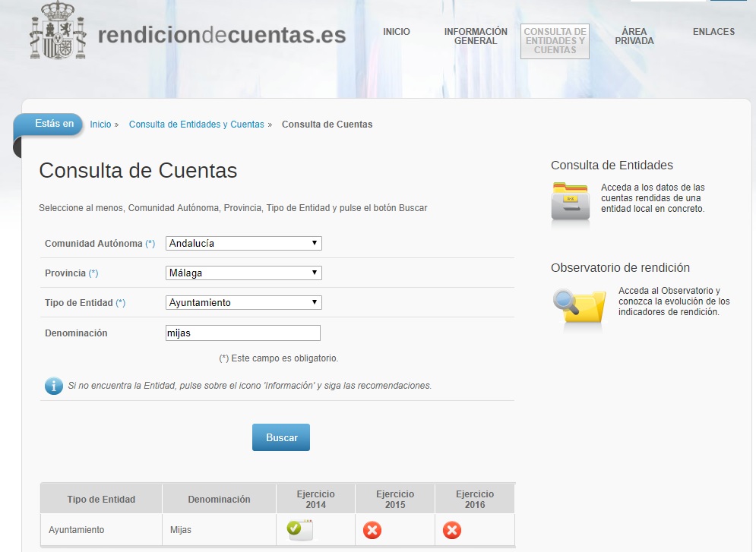Click the red cross icon under Ejercicio 2015
The height and width of the screenshot is (552, 756).
click(x=372, y=530)
